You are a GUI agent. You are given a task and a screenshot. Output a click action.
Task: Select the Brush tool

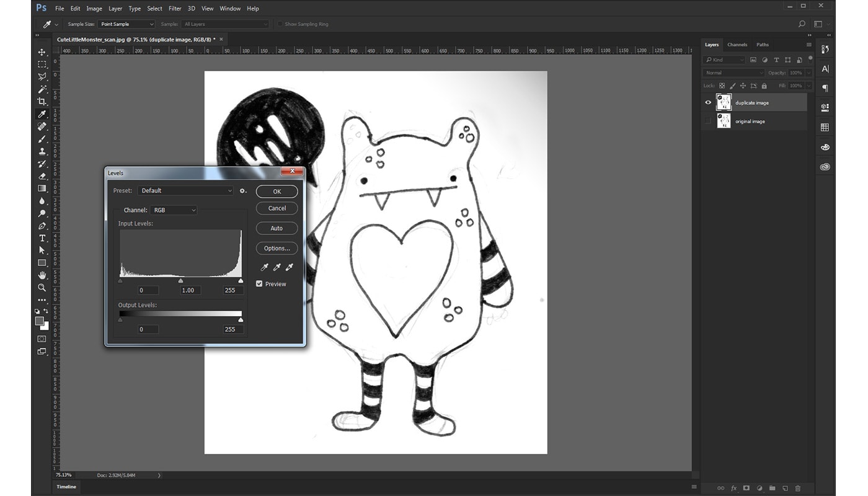click(42, 139)
